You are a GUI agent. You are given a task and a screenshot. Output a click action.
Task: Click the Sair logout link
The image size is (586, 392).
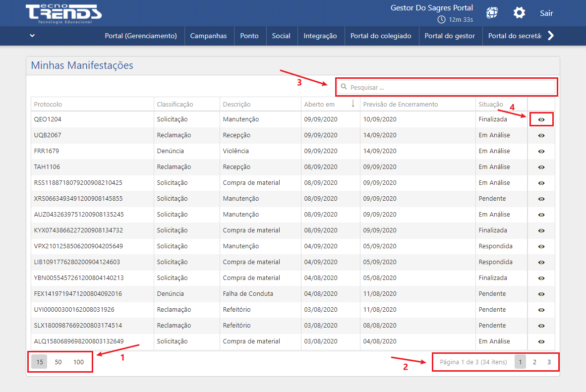(546, 13)
